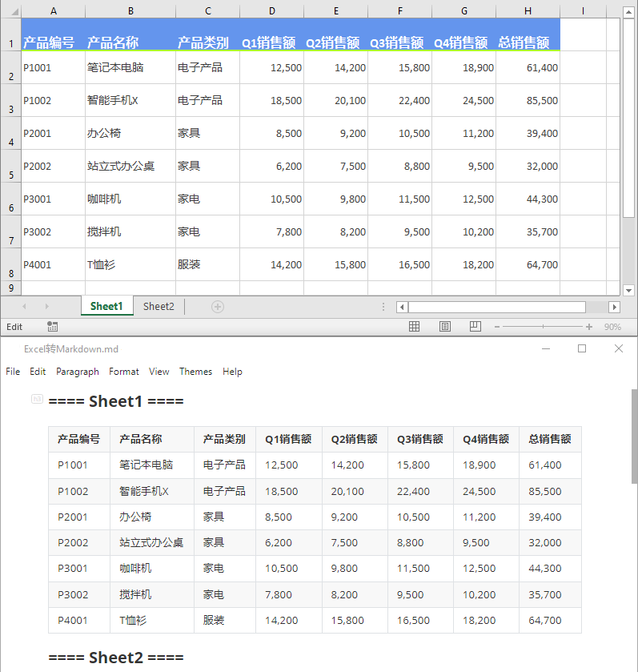The width and height of the screenshot is (638, 672).
Task: Click the Excel转Markdown.md window title
Action: 71,349
